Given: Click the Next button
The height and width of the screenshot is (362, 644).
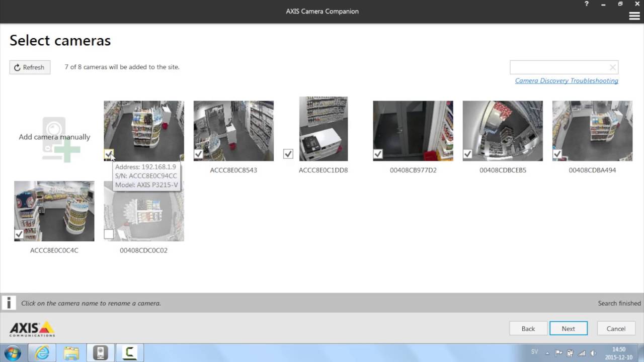Looking at the screenshot, I should pyautogui.click(x=569, y=328).
